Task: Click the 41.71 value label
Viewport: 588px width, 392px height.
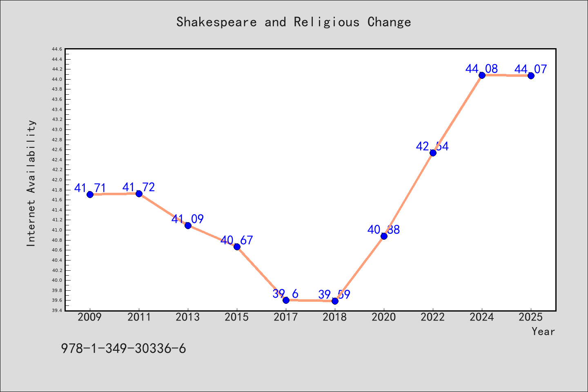Action: (90, 188)
